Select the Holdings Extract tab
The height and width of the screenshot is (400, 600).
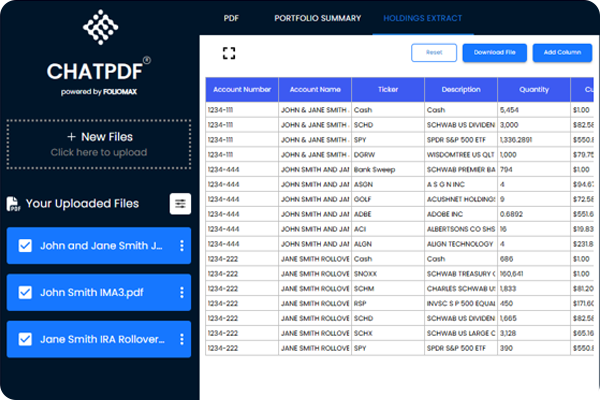point(423,18)
